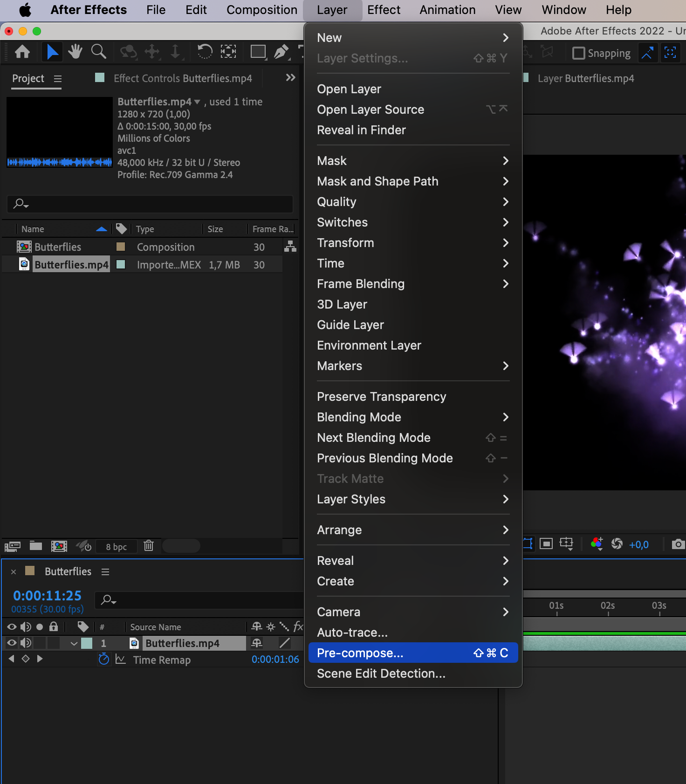Toggle the Time Remap stopwatch

coord(104,659)
